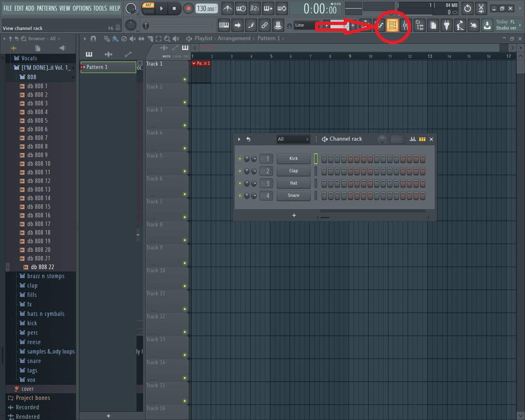Click the browser search magnifier icon
Viewport: 525px width, 420px height.
[x=23, y=38]
